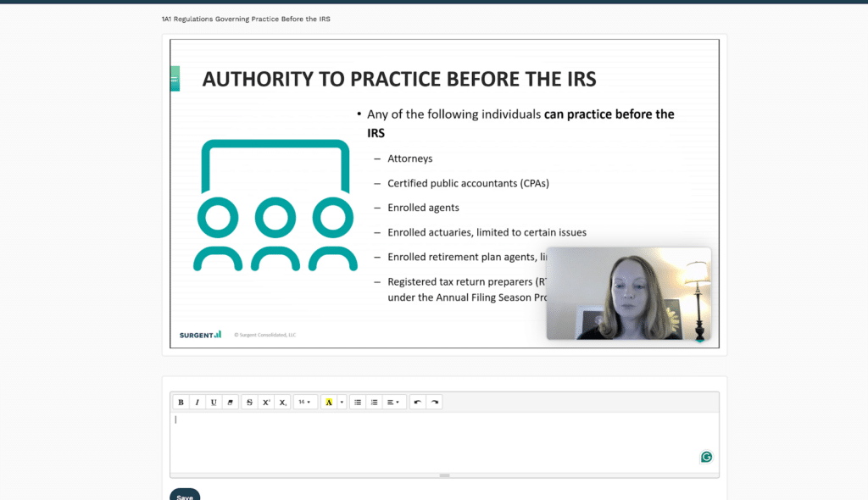This screenshot has height=500, width=868.
Task: Click the presenter webcam video thumbnail
Action: [x=628, y=293]
